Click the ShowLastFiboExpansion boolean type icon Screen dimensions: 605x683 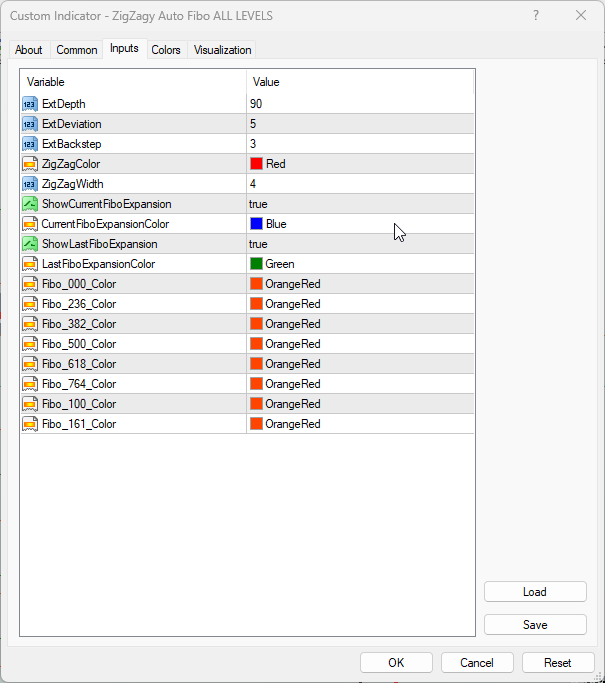click(x=29, y=244)
